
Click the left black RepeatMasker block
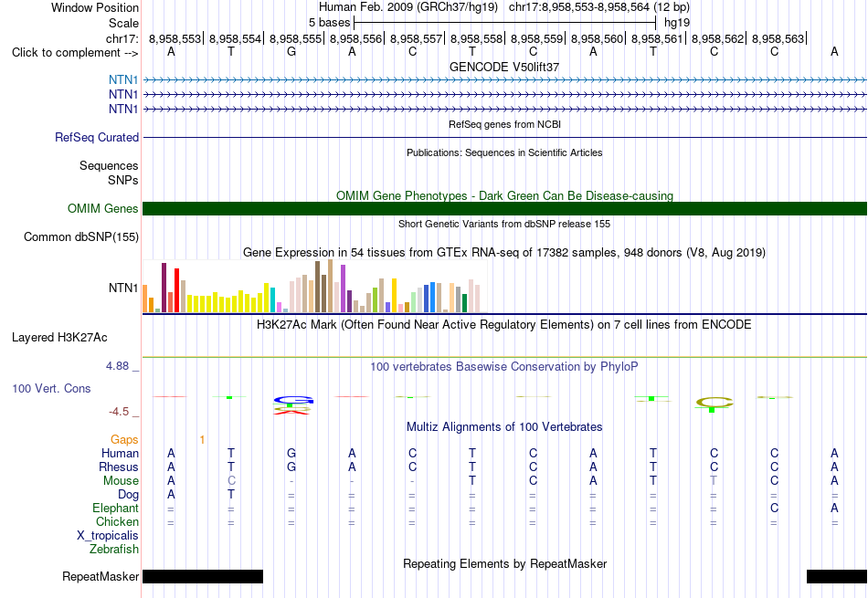click(203, 576)
